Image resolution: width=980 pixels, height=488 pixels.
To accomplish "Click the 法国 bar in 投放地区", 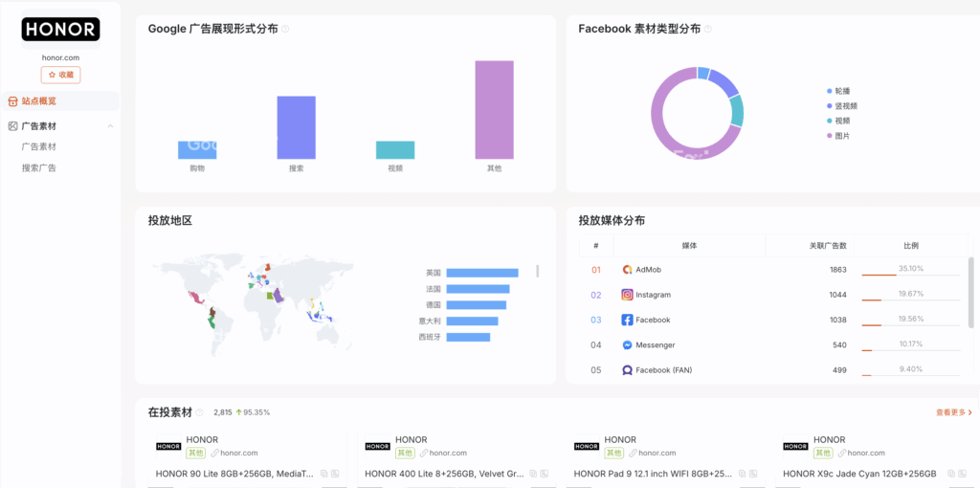I will point(479,289).
